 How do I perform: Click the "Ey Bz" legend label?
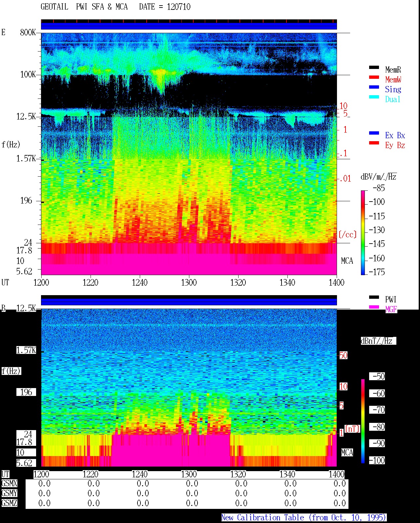click(395, 145)
